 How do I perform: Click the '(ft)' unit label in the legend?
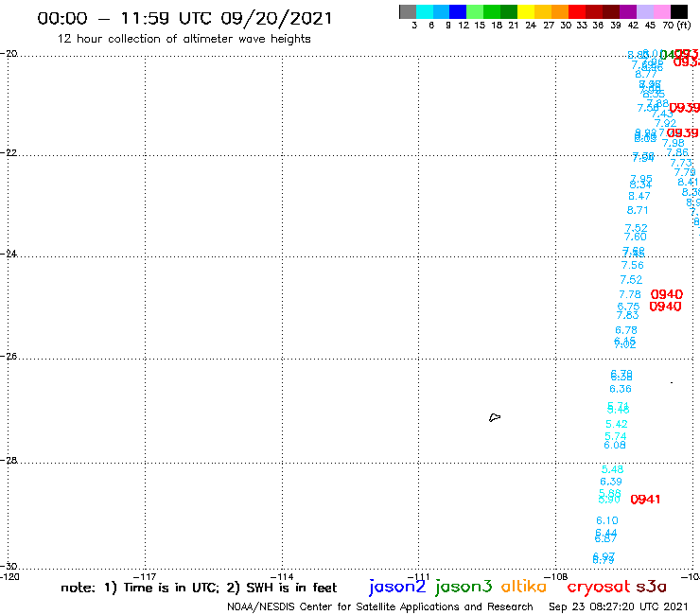click(x=684, y=25)
